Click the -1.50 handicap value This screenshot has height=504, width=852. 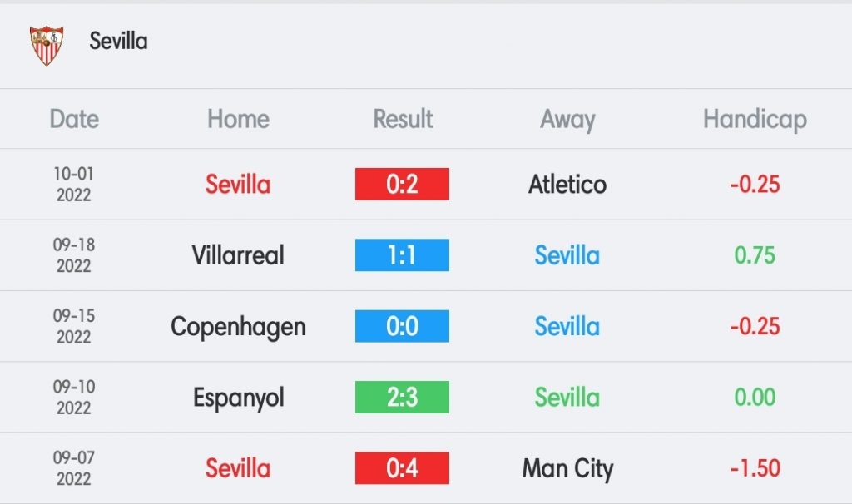(x=755, y=469)
